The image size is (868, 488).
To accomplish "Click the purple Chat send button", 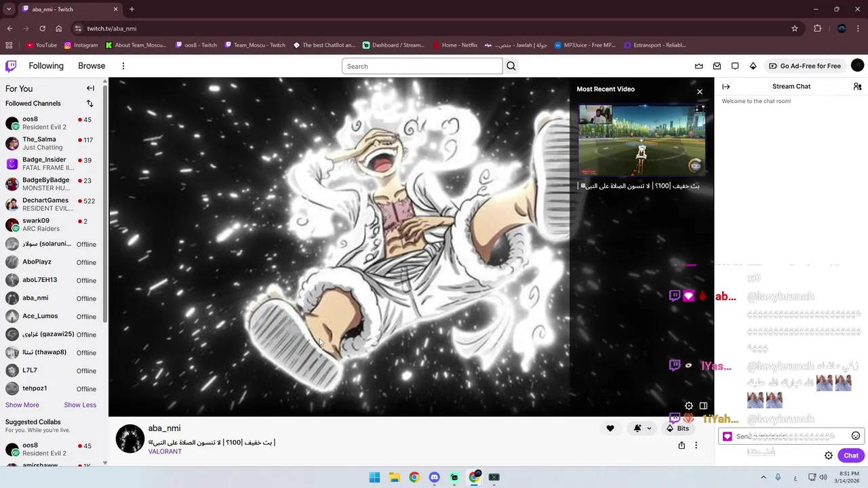I will pyautogui.click(x=851, y=455).
